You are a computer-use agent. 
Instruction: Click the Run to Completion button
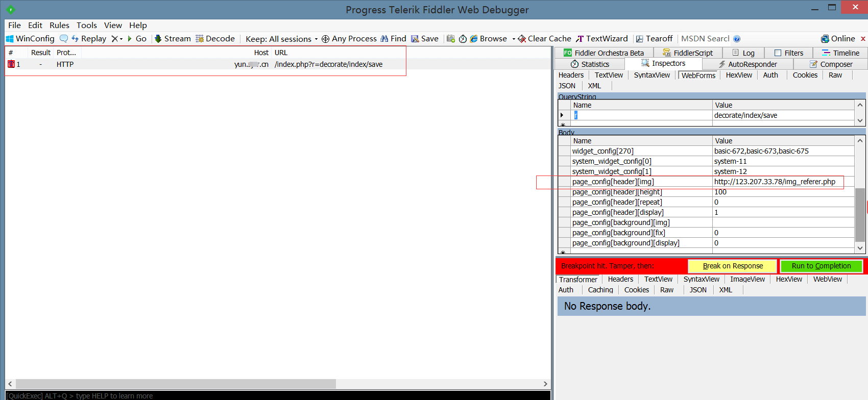coord(821,266)
